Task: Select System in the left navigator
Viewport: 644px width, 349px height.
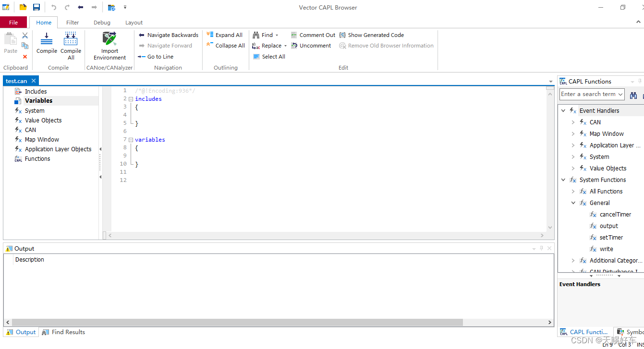Action: click(x=35, y=111)
